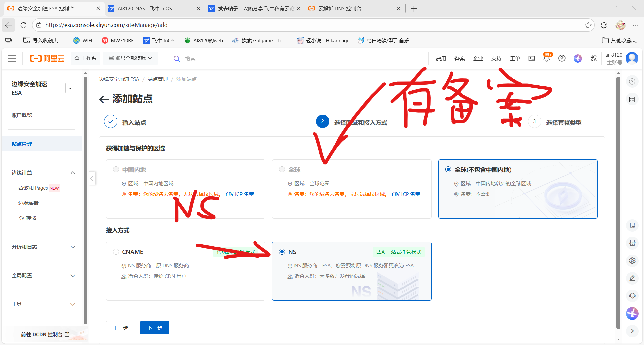
Task: Click the 上一步 button
Action: pyautogui.click(x=120, y=328)
